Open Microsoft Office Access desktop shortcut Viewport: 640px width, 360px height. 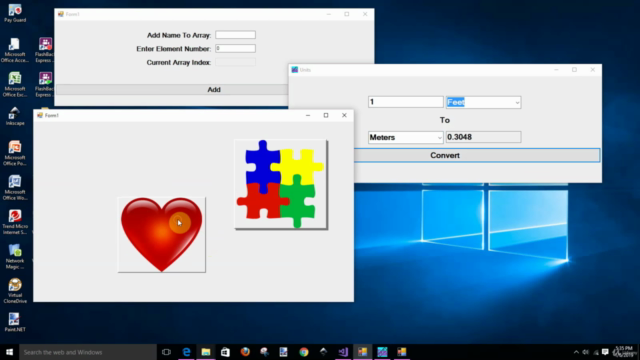point(15,50)
